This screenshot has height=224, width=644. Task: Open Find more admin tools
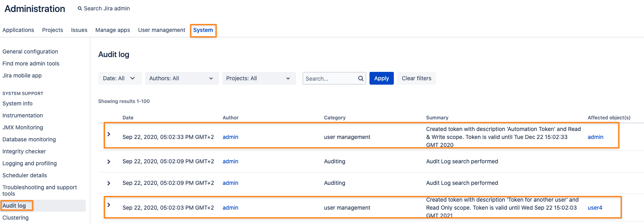[31, 63]
